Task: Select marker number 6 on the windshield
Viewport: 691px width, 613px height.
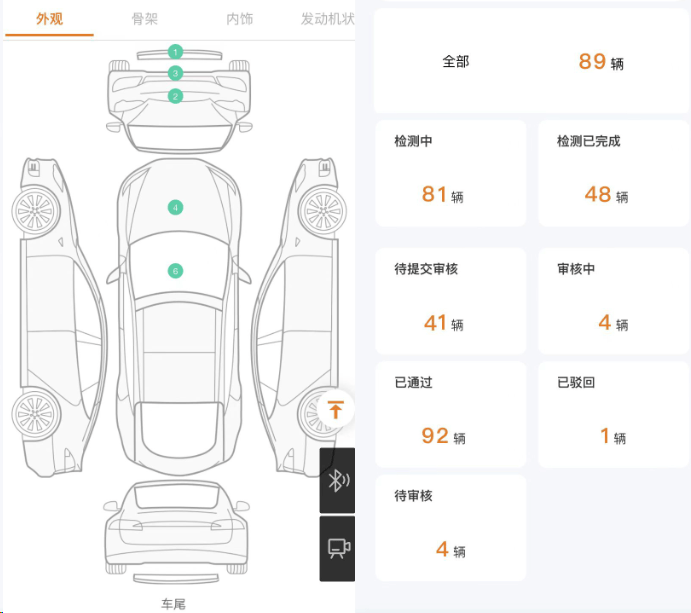Action: point(175,271)
